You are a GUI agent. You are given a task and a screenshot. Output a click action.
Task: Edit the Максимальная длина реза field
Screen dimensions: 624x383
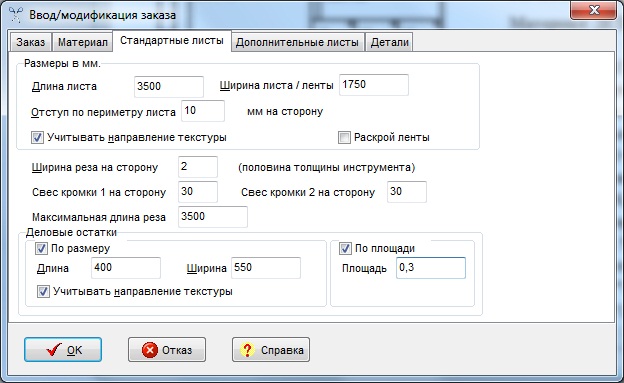[213, 217]
